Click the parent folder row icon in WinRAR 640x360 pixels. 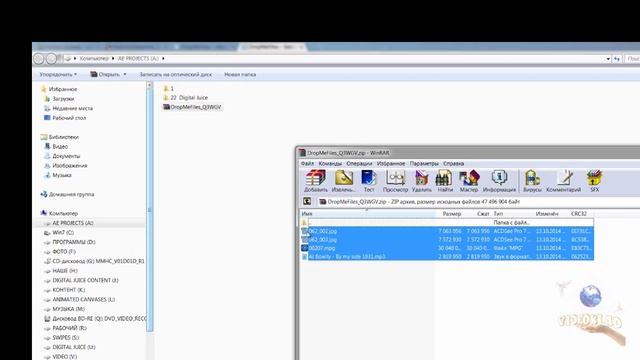point(304,222)
